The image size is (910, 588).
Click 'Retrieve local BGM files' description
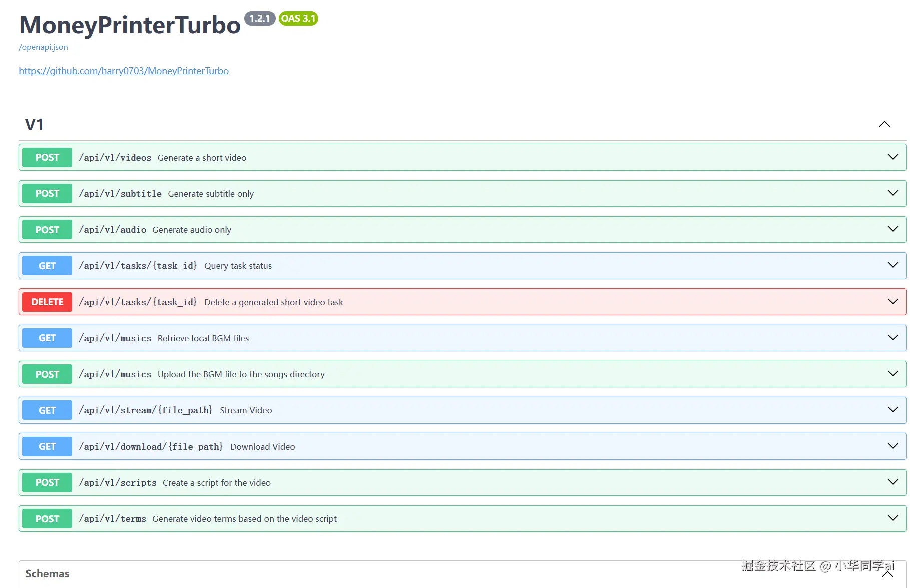click(x=203, y=338)
